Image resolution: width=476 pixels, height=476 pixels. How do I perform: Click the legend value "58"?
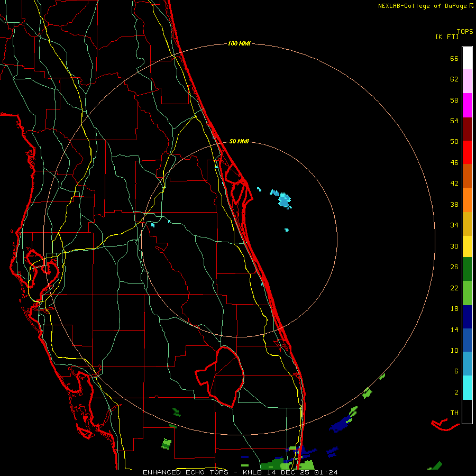point(454,100)
